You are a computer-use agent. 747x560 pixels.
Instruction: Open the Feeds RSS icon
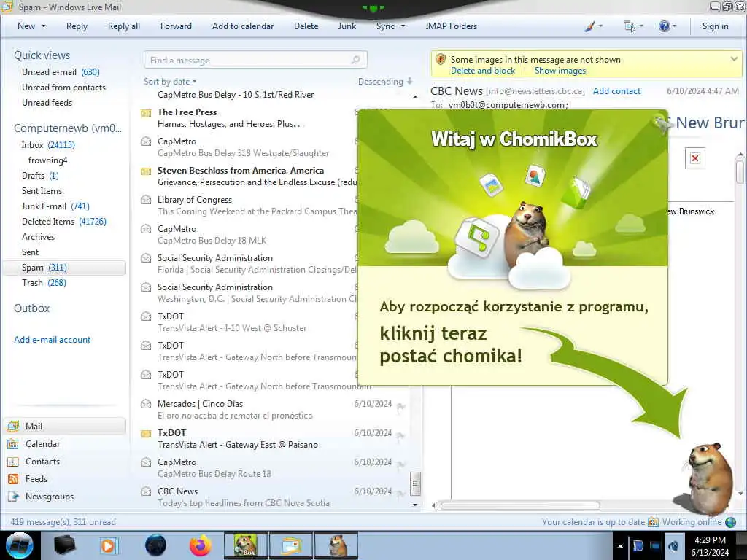[13, 479]
